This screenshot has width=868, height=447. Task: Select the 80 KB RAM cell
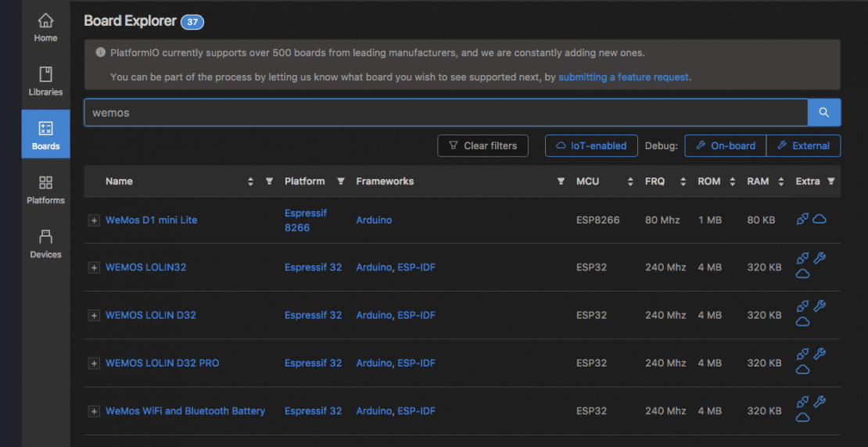pyautogui.click(x=761, y=220)
